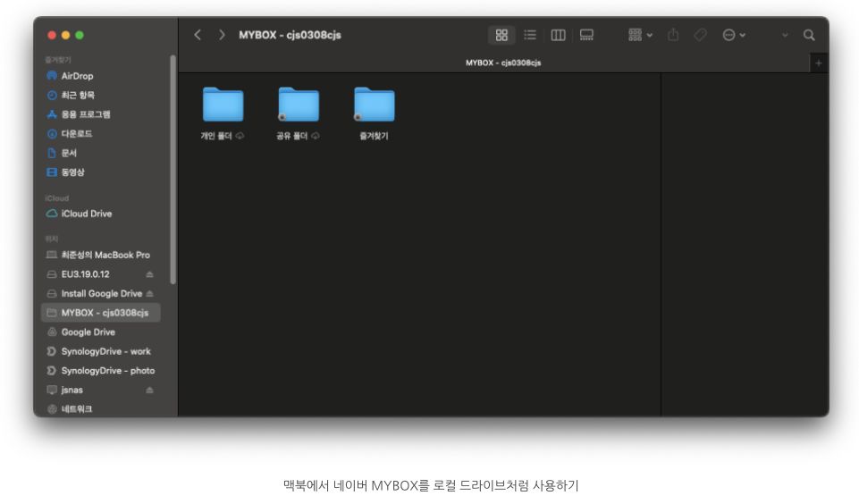Eject the jsnas server
Image resolution: width=859 pixels, height=504 pixels.
(x=150, y=391)
